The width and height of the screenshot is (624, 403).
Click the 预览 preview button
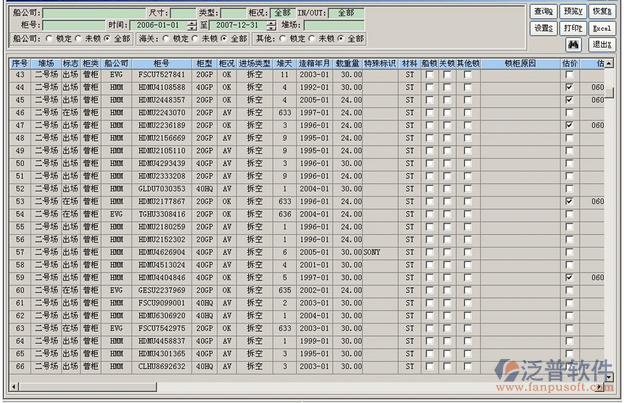coord(572,11)
